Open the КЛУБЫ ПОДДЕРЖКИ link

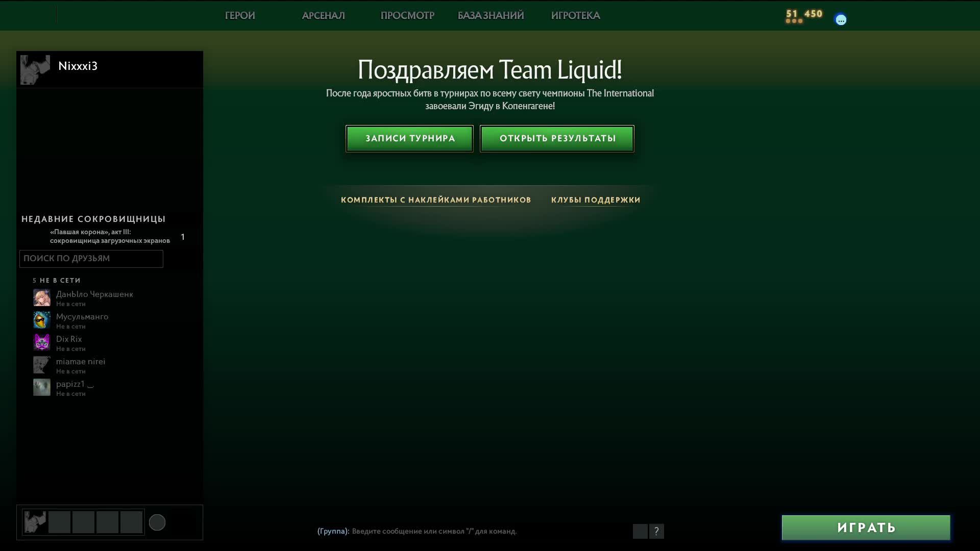tap(596, 200)
